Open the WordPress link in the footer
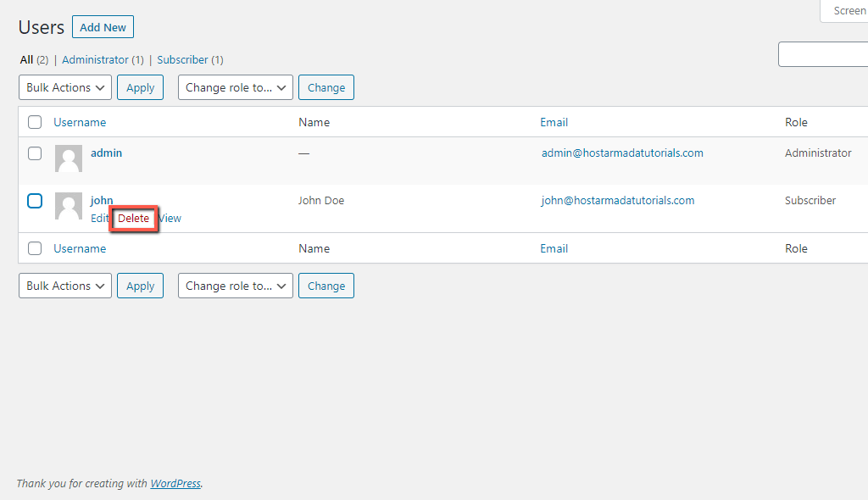The width and height of the screenshot is (868, 500). point(175,483)
